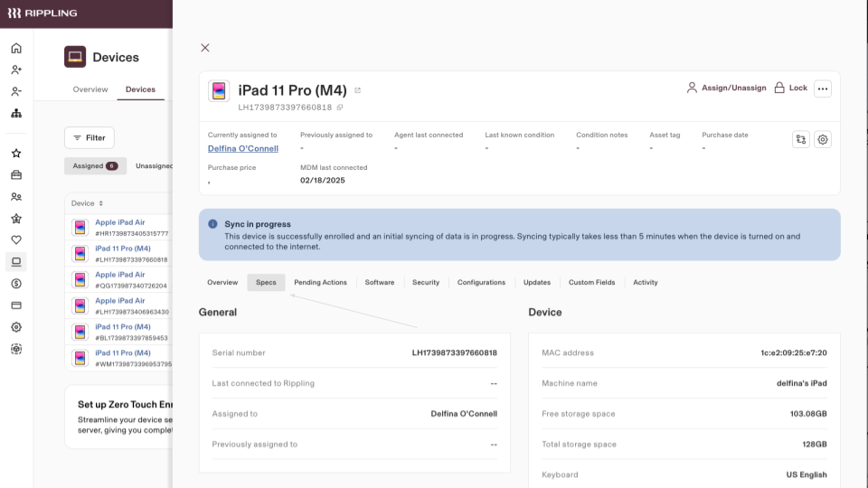Screen dimensions: 868x488
Task: Open the org chart sidebar icon
Action: coord(16,114)
